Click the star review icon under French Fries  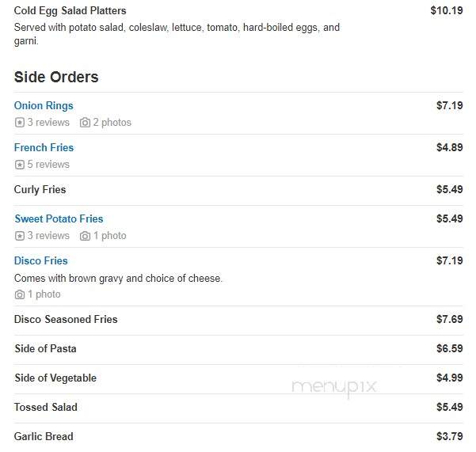click(x=20, y=165)
